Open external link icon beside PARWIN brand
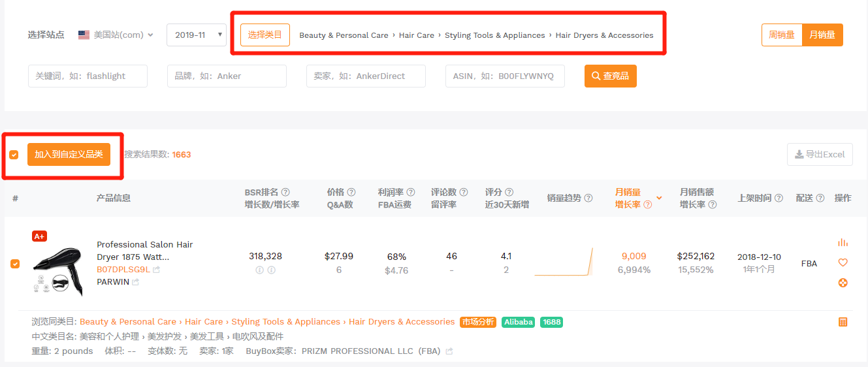Viewport: 868px width, 367px height. point(136,282)
